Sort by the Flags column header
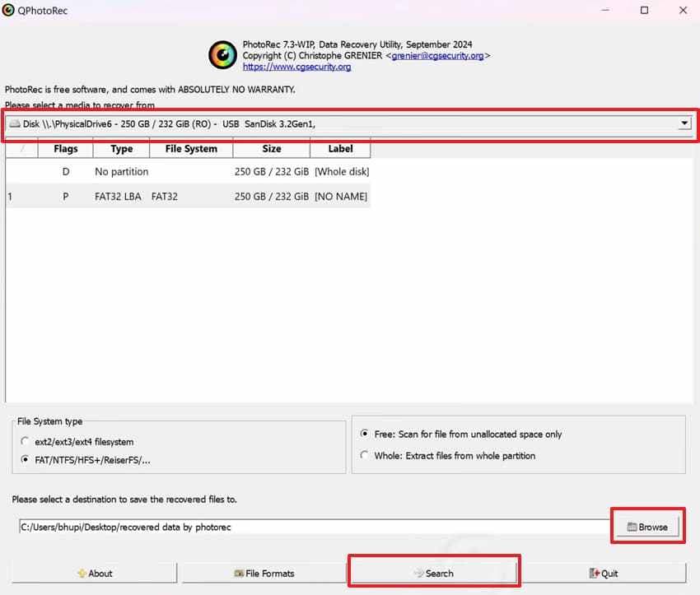700x595 pixels. click(66, 148)
